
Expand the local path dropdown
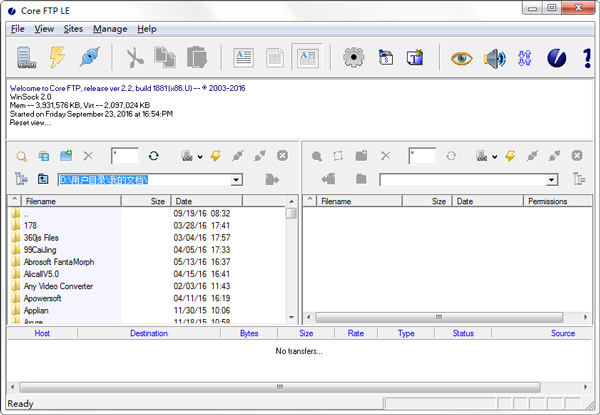pos(236,180)
